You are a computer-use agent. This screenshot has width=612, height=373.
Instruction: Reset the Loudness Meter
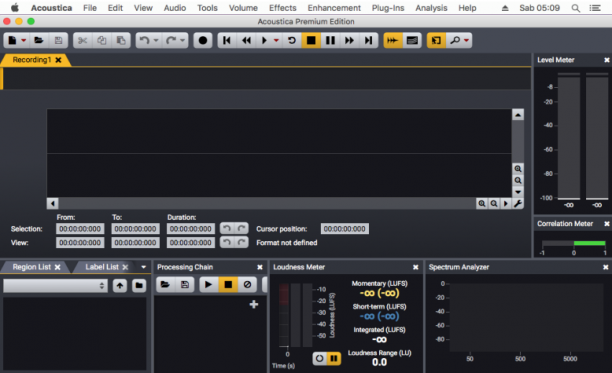point(320,358)
